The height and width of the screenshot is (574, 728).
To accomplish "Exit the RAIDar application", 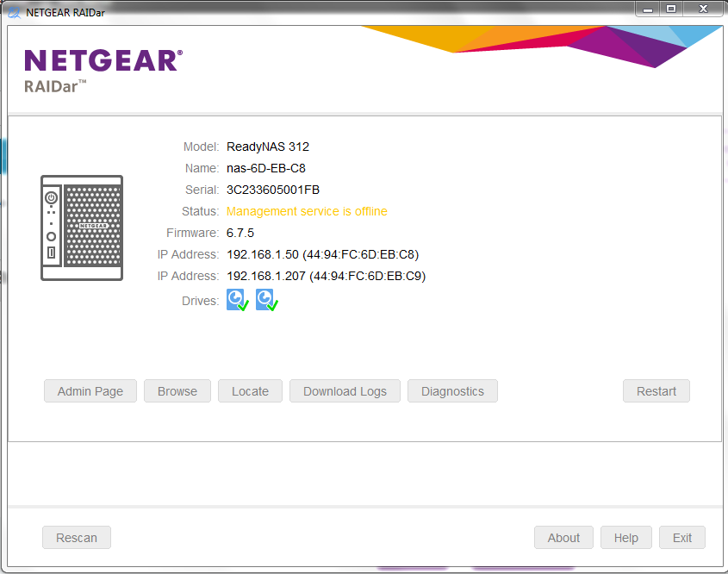I will point(682,538).
